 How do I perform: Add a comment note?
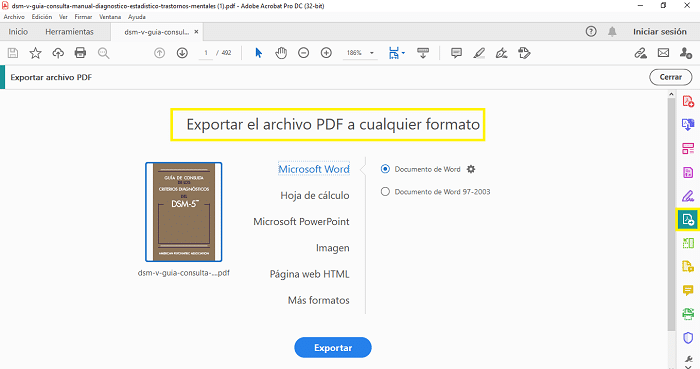click(x=456, y=53)
